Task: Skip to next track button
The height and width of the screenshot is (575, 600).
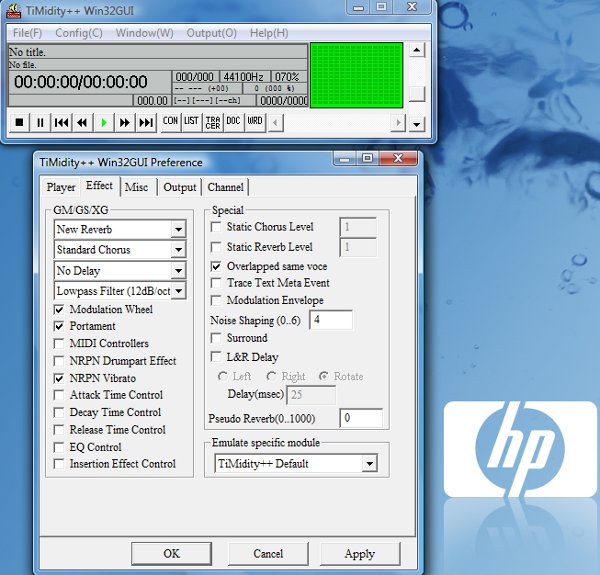Action: point(146,122)
